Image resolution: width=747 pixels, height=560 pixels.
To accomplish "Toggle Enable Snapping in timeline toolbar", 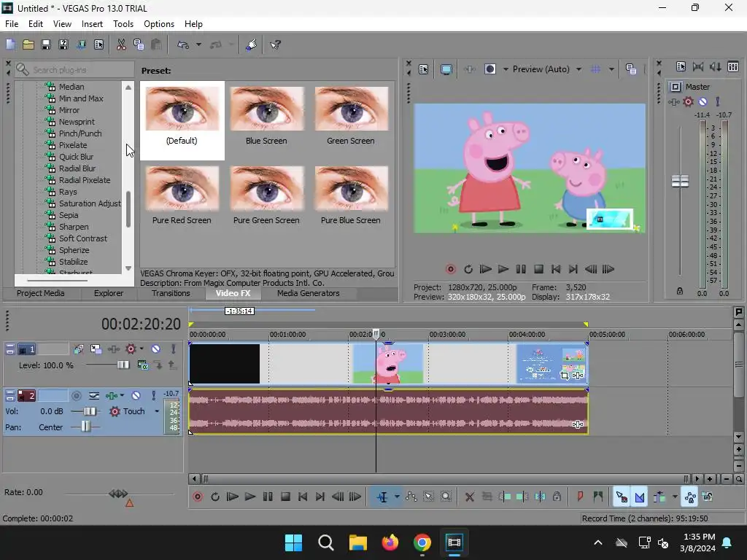I will tap(622, 497).
